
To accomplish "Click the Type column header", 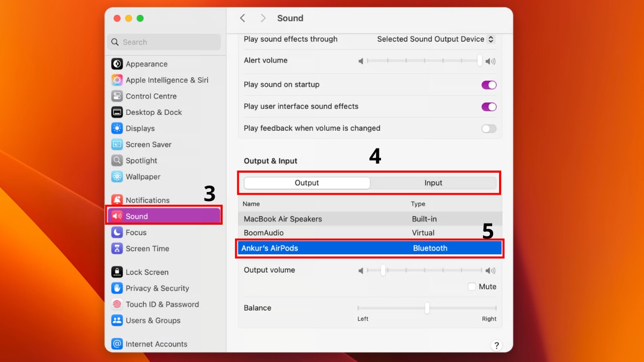I will click(x=418, y=204).
